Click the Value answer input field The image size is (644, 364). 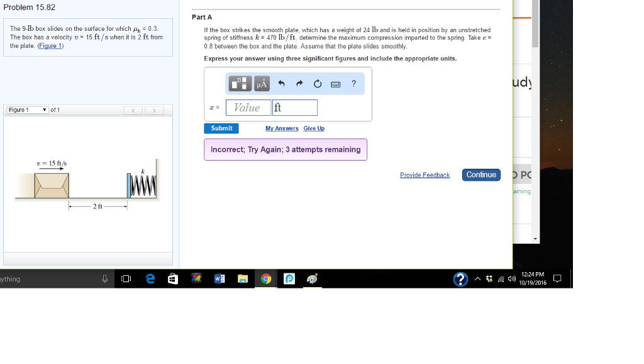(x=248, y=107)
